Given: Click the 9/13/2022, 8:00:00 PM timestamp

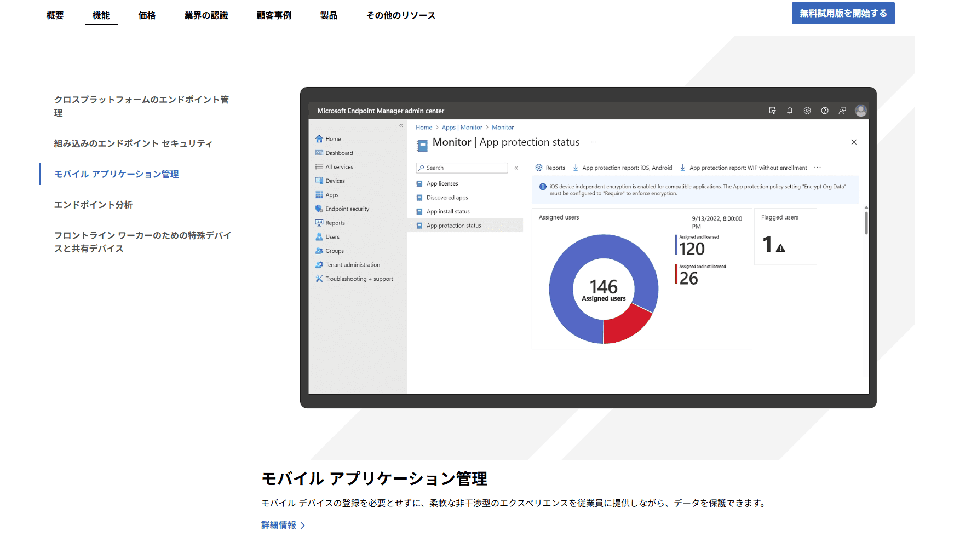Looking at the screenshot, I should 717,222.
